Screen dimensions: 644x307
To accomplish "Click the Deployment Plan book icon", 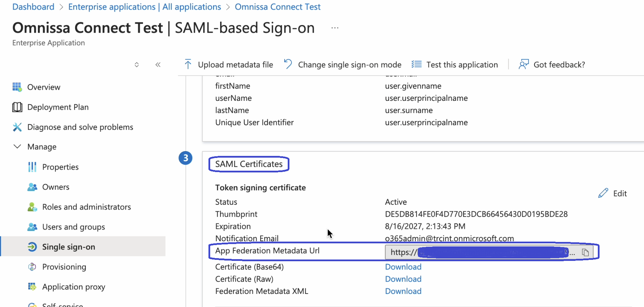I will point(17,107).
